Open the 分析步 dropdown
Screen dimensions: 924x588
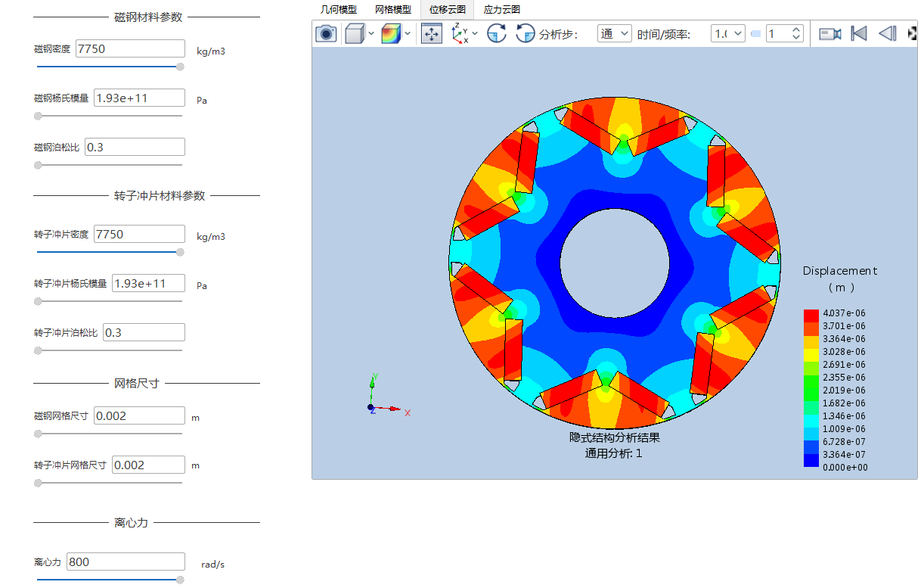click(614, 33)
